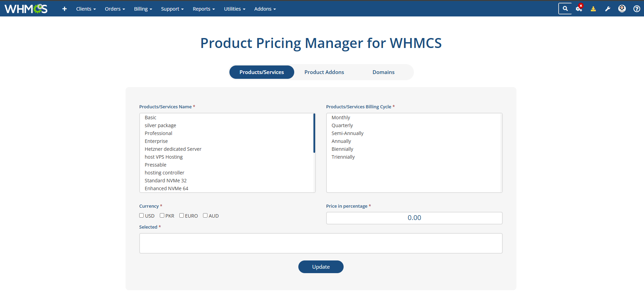Screen dimensions: 644x305
Task: Enable the PKR currency checkbox
Action: (162, 216)
